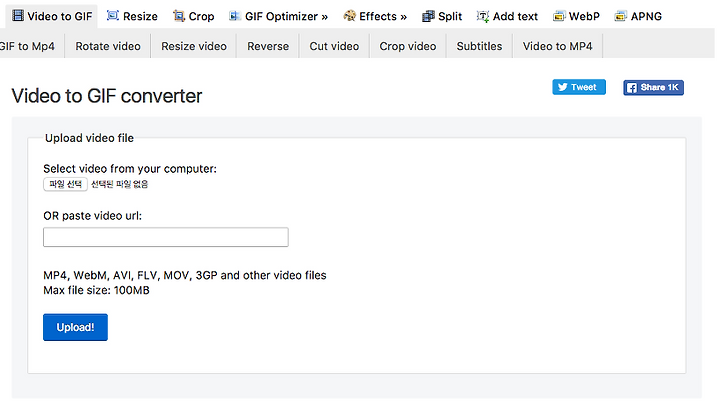Click the Effects palette icon

[349, 16]
